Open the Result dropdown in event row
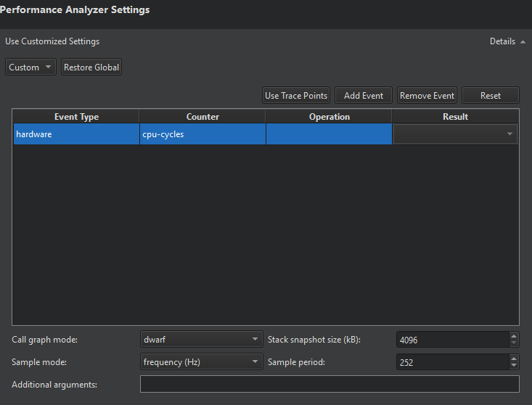Image resolution: width=532 pixels, height=405 pixels. click(x=455, y=134)
